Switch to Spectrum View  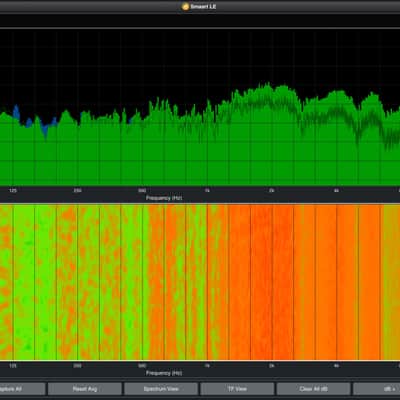[161, 389]
